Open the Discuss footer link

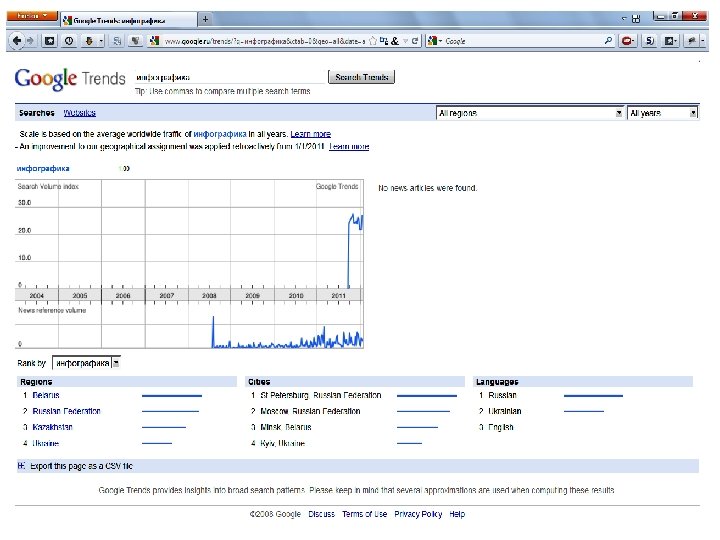pos(321,514)
